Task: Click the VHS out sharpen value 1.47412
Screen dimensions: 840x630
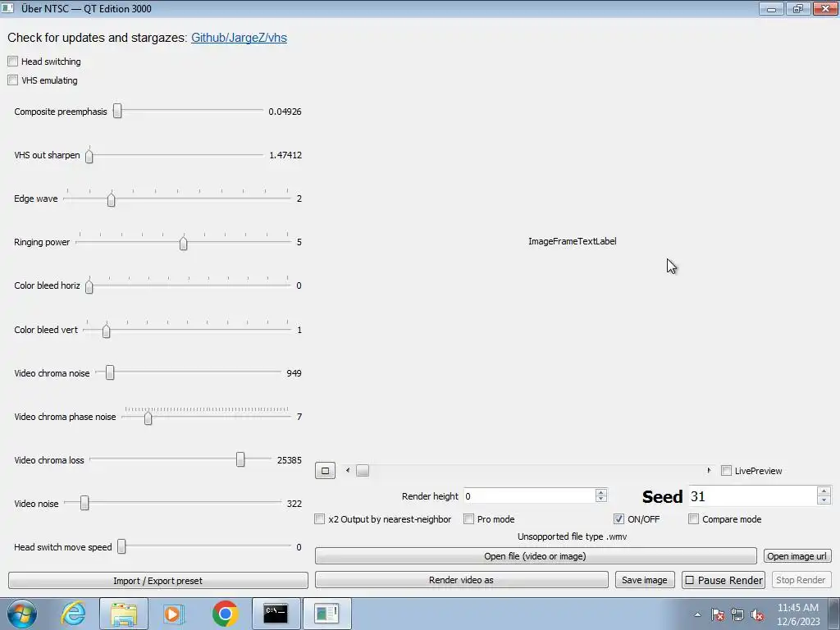Action: coord(285,155)
